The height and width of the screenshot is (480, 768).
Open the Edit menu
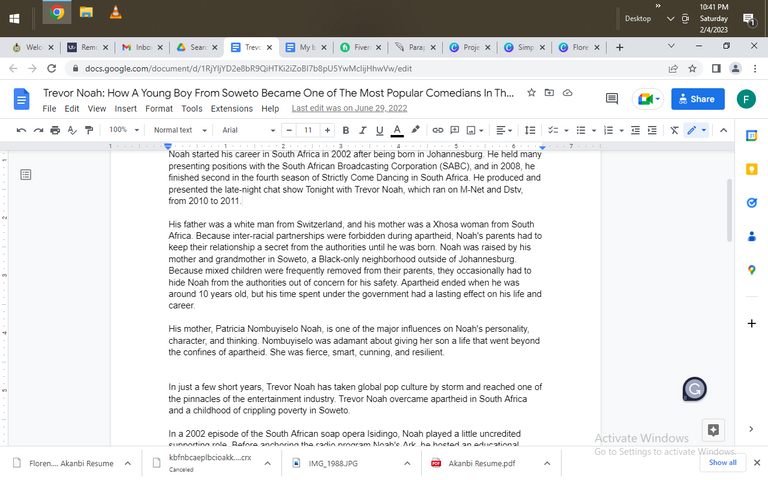pos(72,109)
